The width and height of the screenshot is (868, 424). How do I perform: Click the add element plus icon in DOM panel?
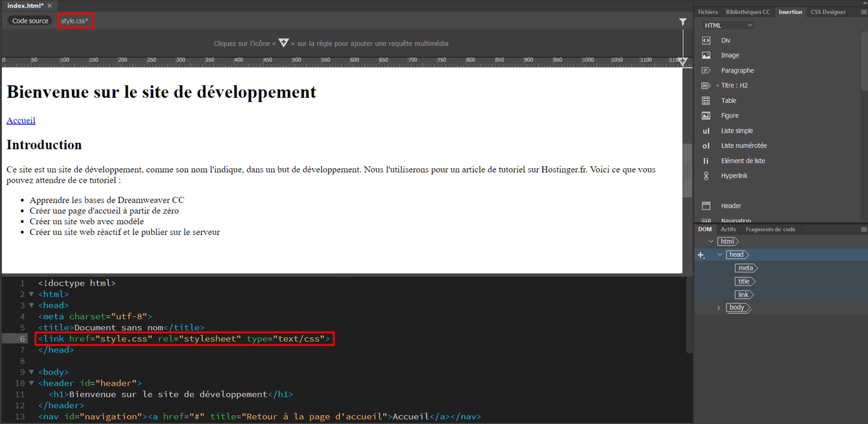pyautogui.click(x=701, y=254)
